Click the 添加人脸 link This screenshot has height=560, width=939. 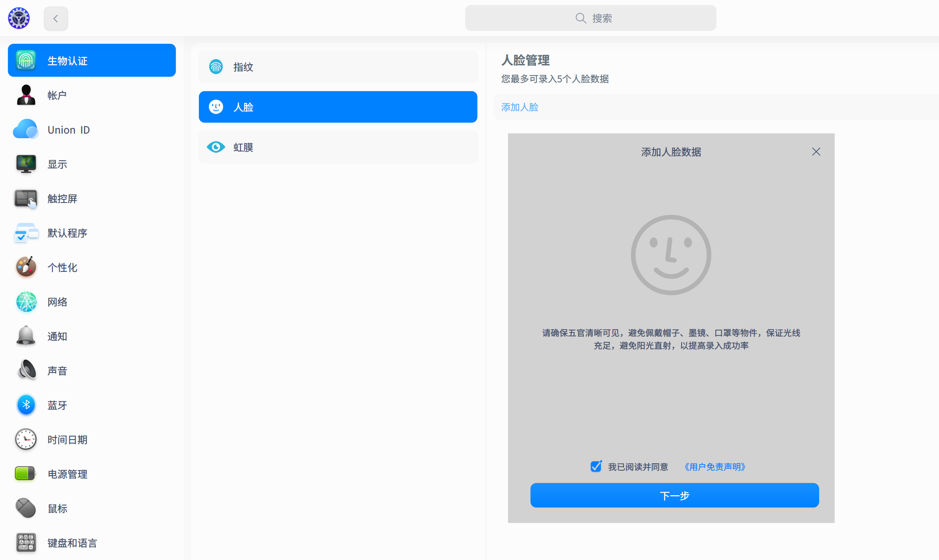519,107
